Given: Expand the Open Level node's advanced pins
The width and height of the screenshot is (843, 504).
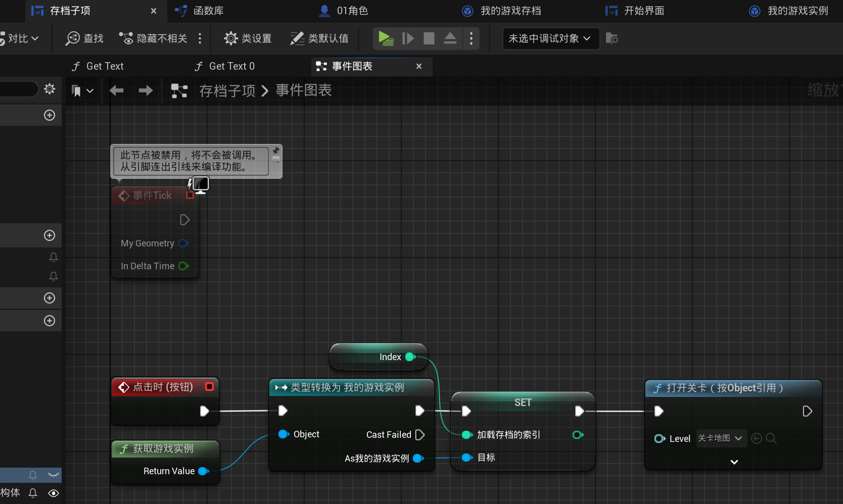Looking at the screenshot, I should 734,462.
